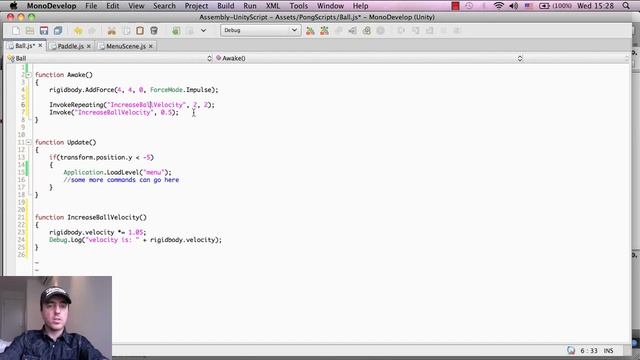This screenshot has width=640, height=360.
Task: Open the XML menu
Action: (x=273, y=6)
